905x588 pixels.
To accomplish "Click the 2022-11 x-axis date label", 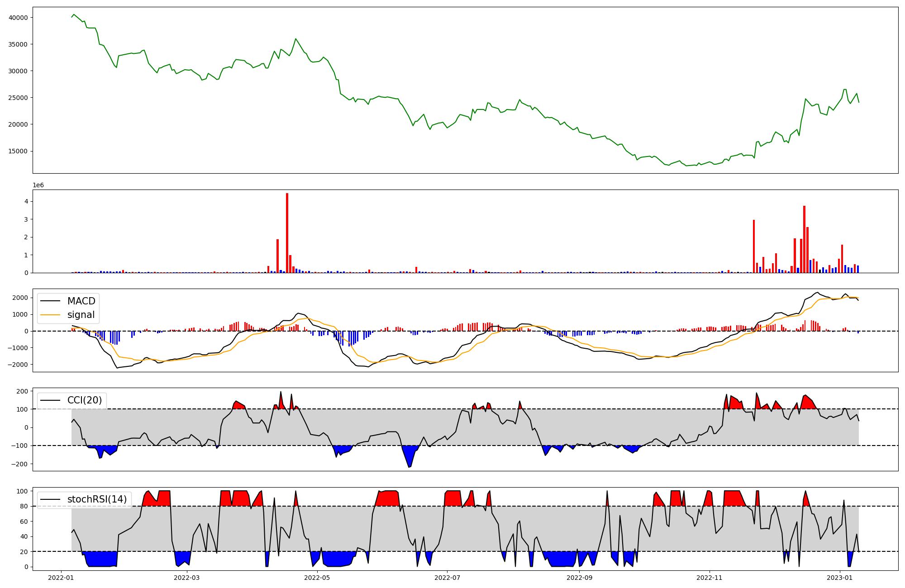I will pyautogui.click(x=709, y=578).
